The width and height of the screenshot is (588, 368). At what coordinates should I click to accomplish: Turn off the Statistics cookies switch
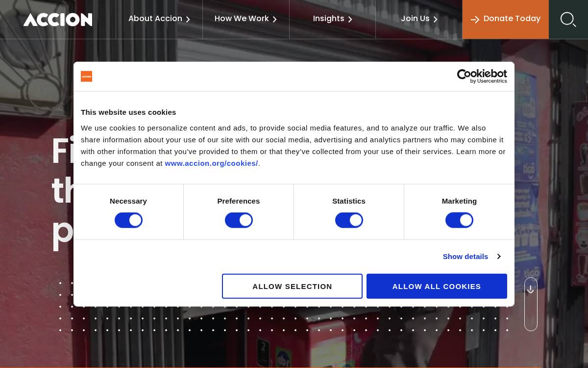tap(349, 220)
